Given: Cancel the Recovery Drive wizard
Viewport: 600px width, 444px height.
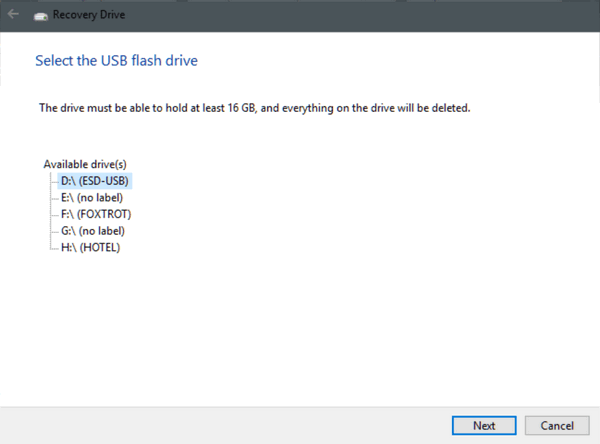Looking at the screenshot, I should pos(557,426).
